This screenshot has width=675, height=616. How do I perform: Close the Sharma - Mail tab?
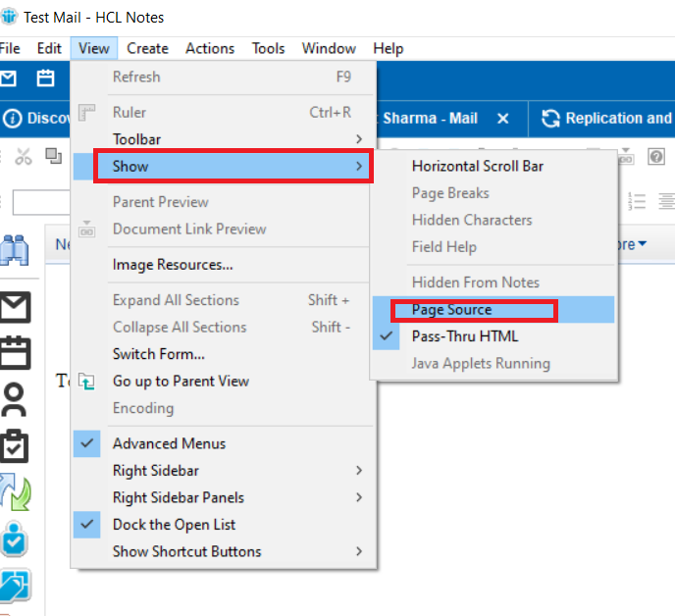point(503,119)
